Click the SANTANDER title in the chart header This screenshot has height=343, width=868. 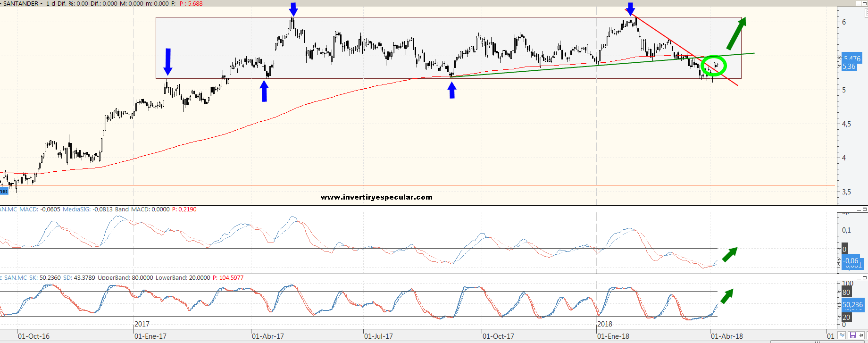(21, 3)
